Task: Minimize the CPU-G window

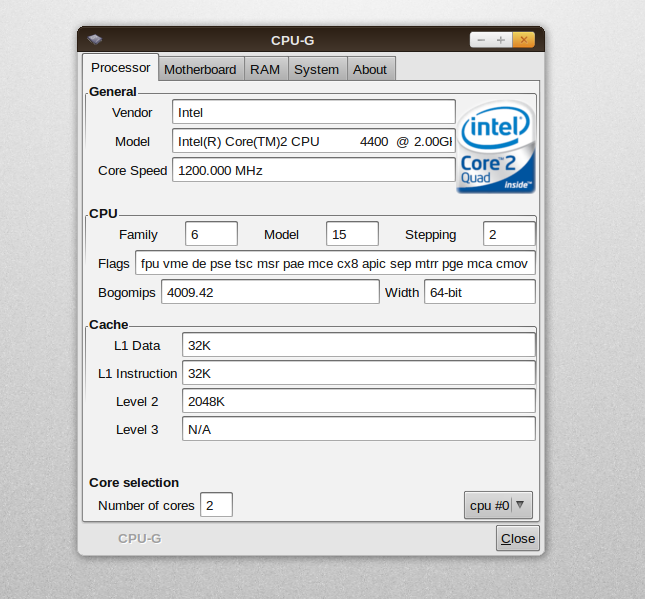Action: tap(481, 40)
